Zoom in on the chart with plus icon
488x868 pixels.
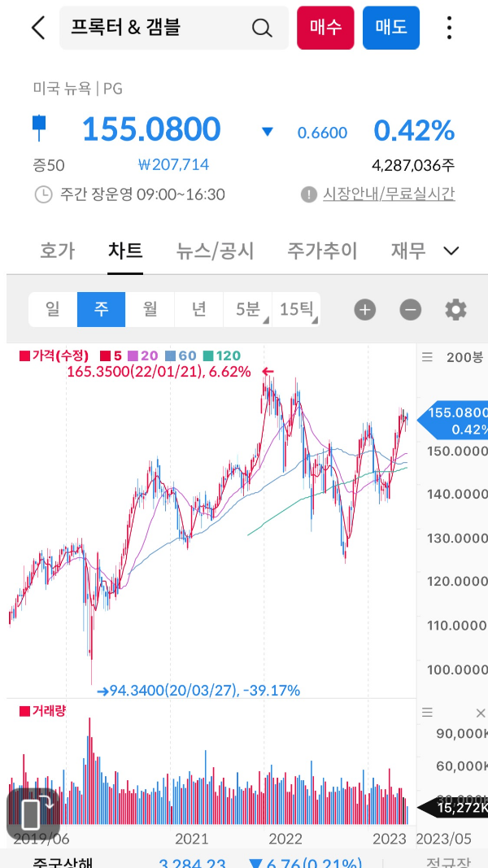[x=364, y=310]
